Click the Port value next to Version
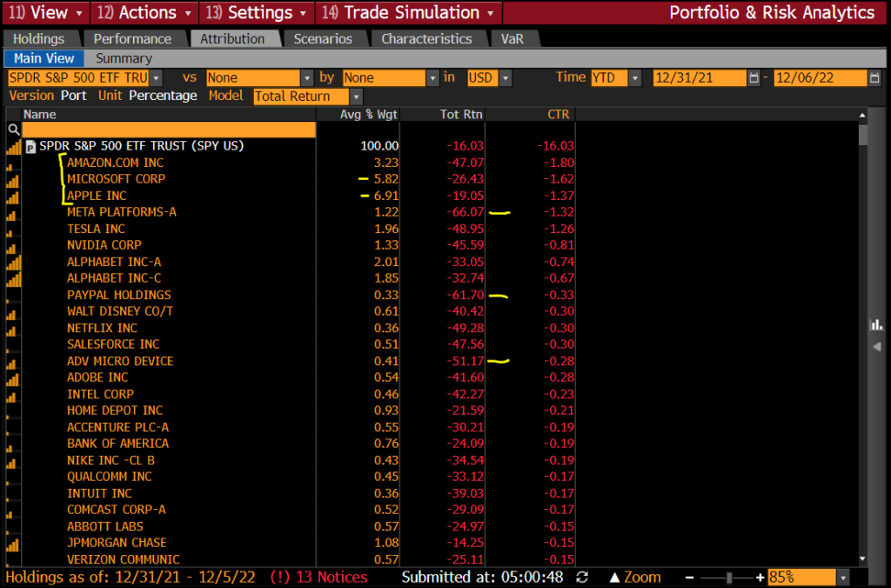Screen dimensions: 891x588 (73, 96)
